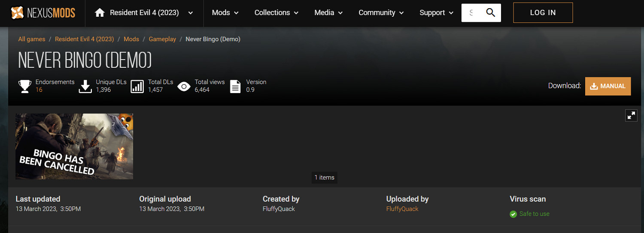Expand the Collections dropdown menu
Viewport: 644px width, 233px height.
pyautogui.click(x=276, y=13)
